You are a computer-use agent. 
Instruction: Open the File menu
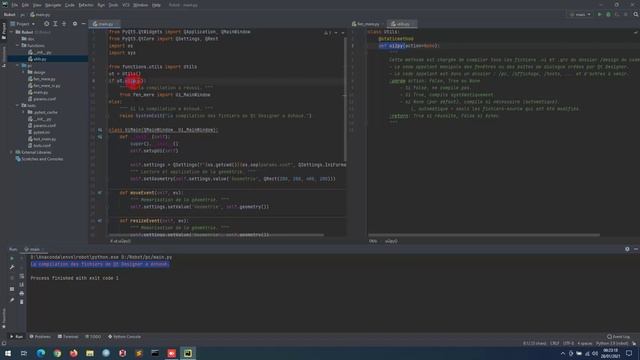(x=15, y=5)
